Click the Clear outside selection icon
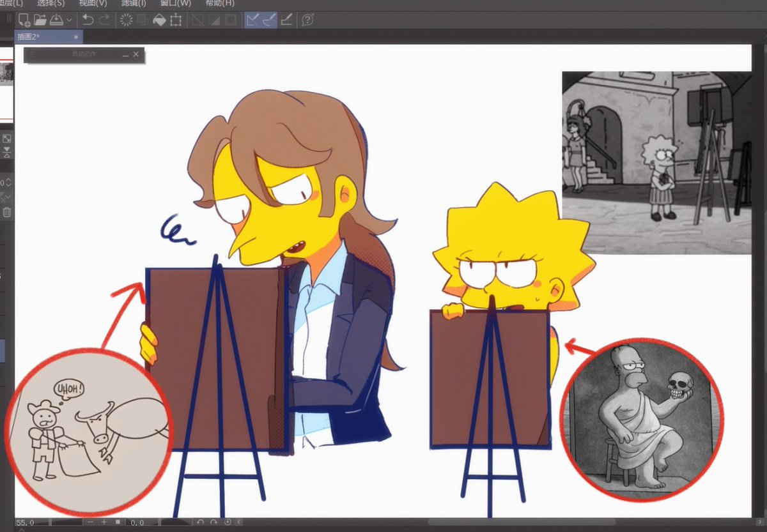The image size is (767, 532). (143, 20)
